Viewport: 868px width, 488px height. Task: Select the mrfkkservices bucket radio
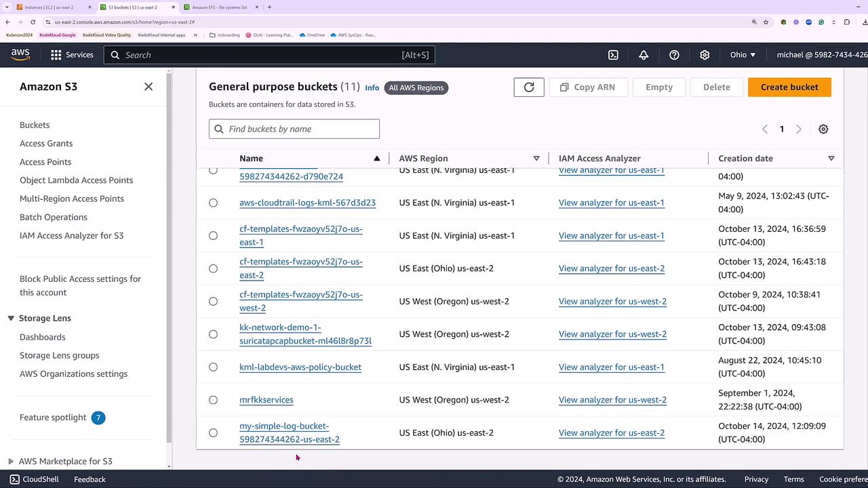213,400
